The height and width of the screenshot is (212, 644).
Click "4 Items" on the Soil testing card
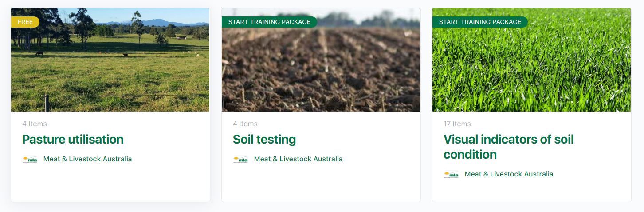click(x=245, y=124)
